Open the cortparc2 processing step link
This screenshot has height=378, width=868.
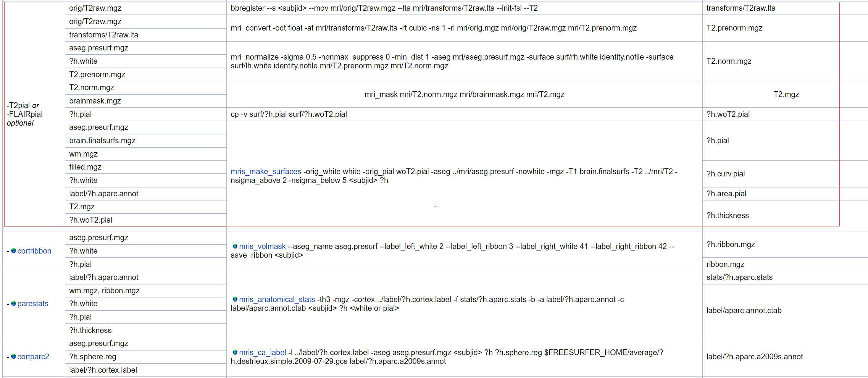tap(34, 357)
